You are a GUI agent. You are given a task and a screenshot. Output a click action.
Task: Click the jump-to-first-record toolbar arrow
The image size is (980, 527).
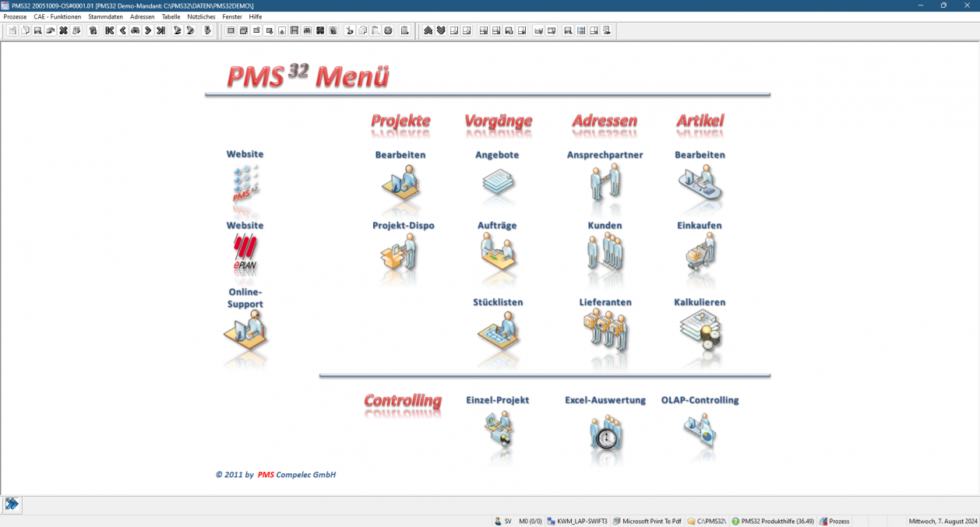pos(110,31)
